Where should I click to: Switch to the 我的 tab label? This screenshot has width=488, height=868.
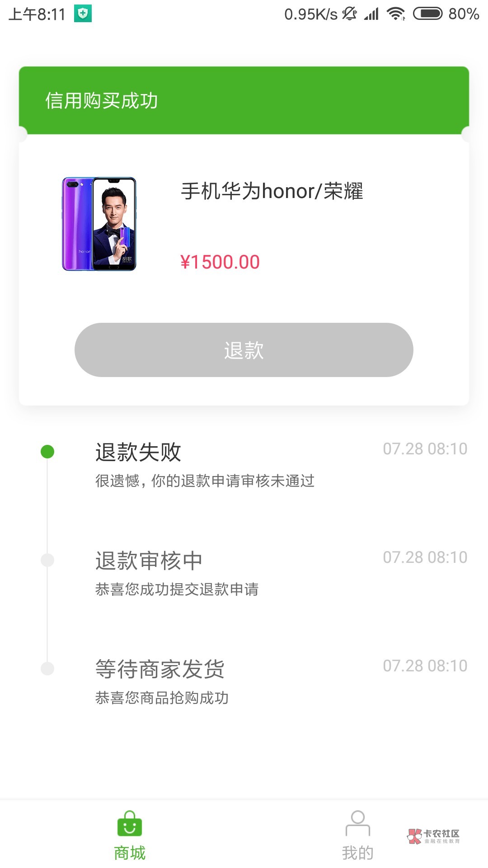[357, 853]
